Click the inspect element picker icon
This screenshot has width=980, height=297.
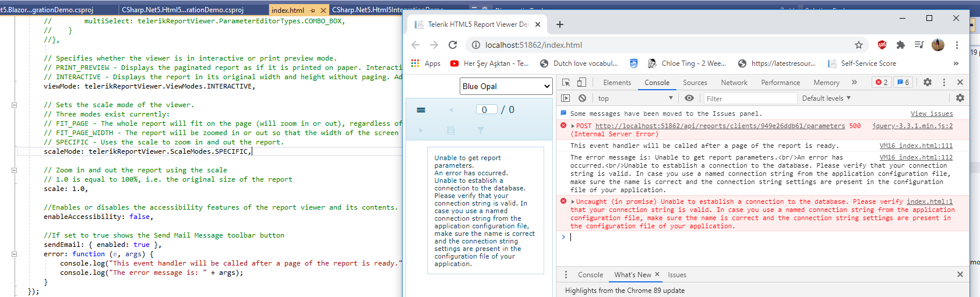coord(566,83)
